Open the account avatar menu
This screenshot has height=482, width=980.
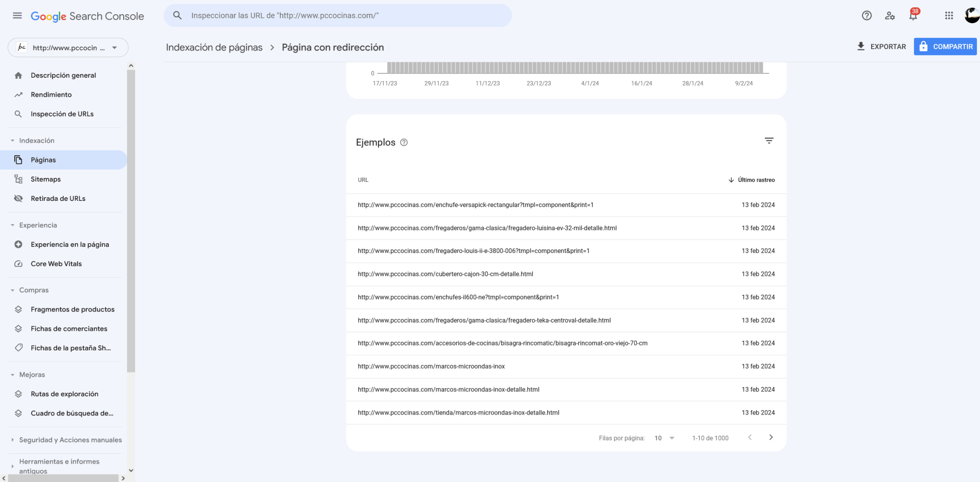click(x=972, y=16)
